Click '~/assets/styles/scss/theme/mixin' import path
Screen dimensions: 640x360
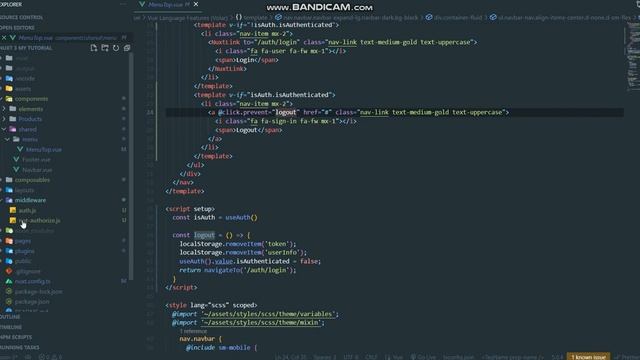pos(261,322)
